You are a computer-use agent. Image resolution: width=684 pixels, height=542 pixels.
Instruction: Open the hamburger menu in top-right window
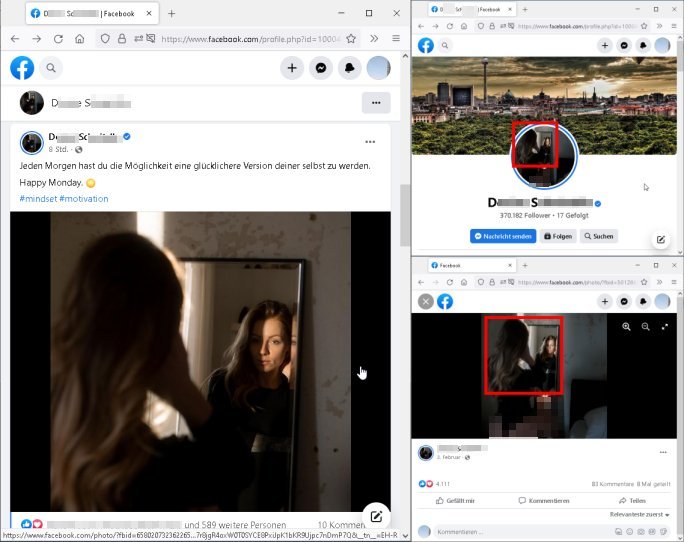click(x=674, y=26)
